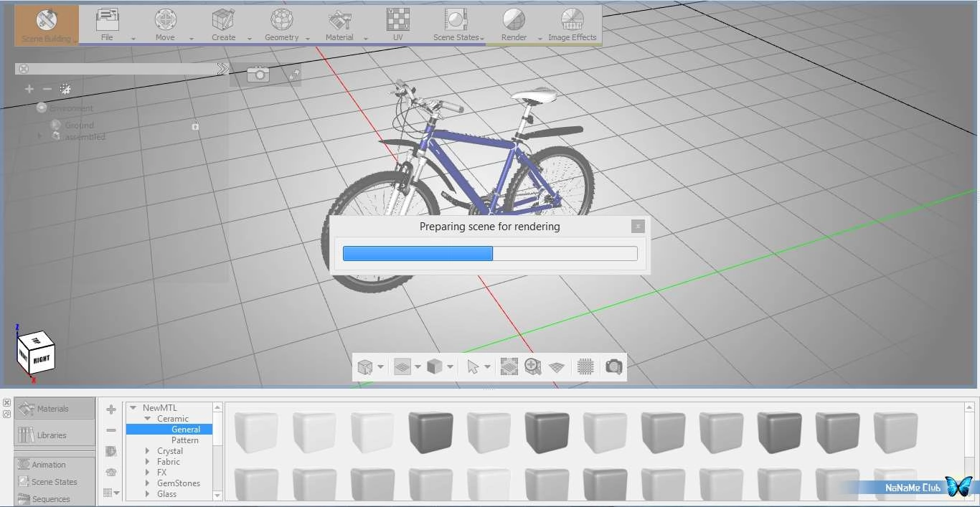
Task: Click the camera icon beside scene tree
Action: pyautogui.click(x=258, y=74)
